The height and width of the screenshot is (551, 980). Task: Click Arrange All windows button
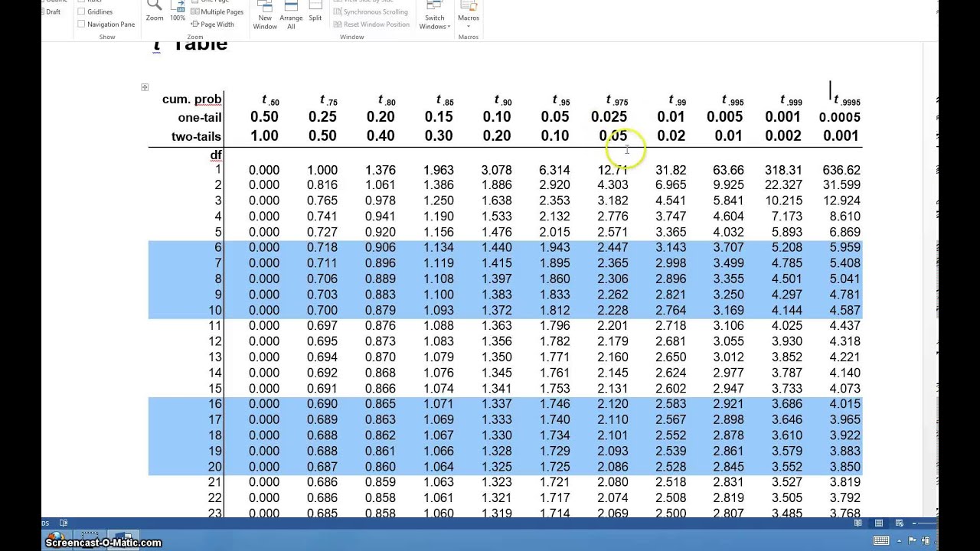pyautogui.click(x=291, y=15)
